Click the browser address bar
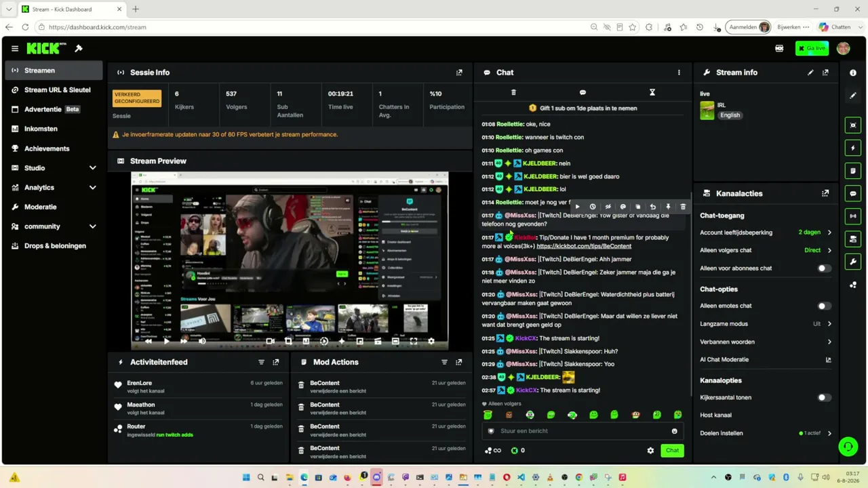The width and height of the screenshot is (868, 488). click(x=312, y=27)
